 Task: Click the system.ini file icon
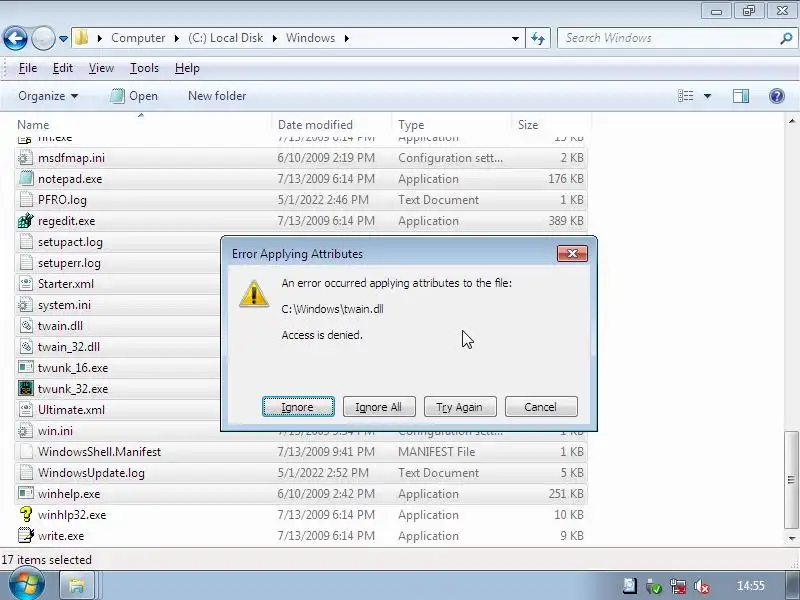coord(25,305)
